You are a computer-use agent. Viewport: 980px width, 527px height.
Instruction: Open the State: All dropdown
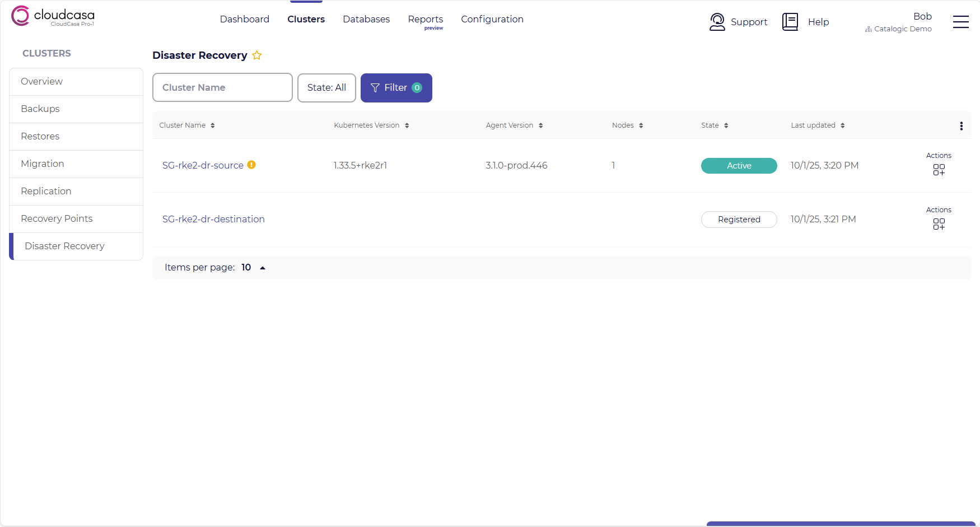point(326,88)
